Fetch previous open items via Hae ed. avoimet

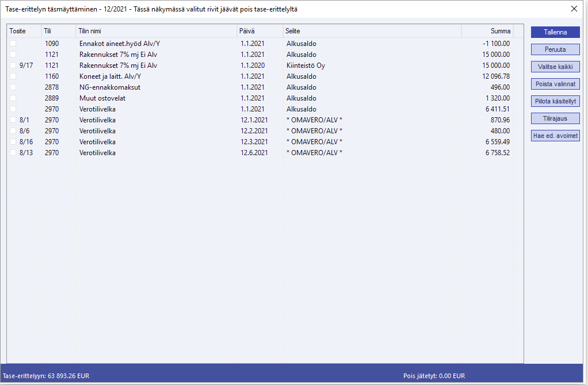click(555, 136)
